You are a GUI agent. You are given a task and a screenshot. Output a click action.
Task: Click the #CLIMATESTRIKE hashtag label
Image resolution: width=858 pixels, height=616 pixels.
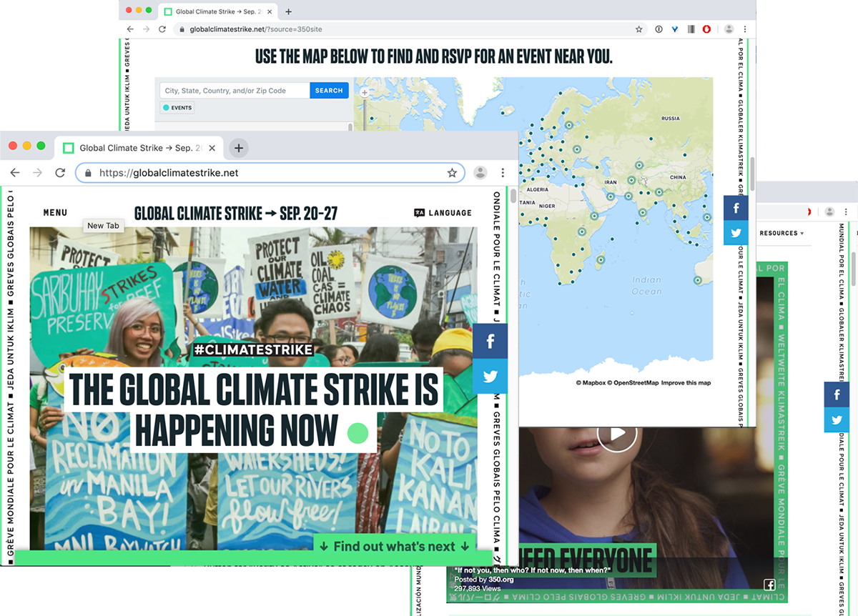(254, 349)
